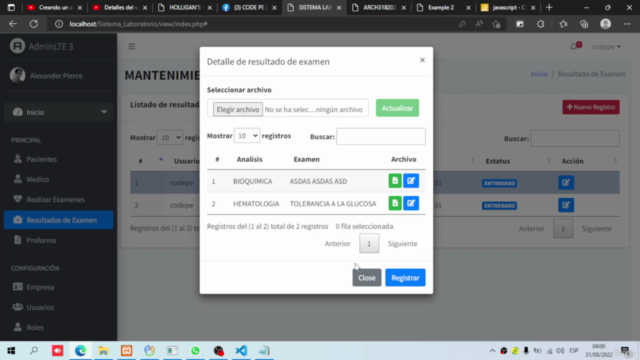Viewport: 640px width, 360px height.
Task: Focus background Buscar search field
Action: point(575,138)
